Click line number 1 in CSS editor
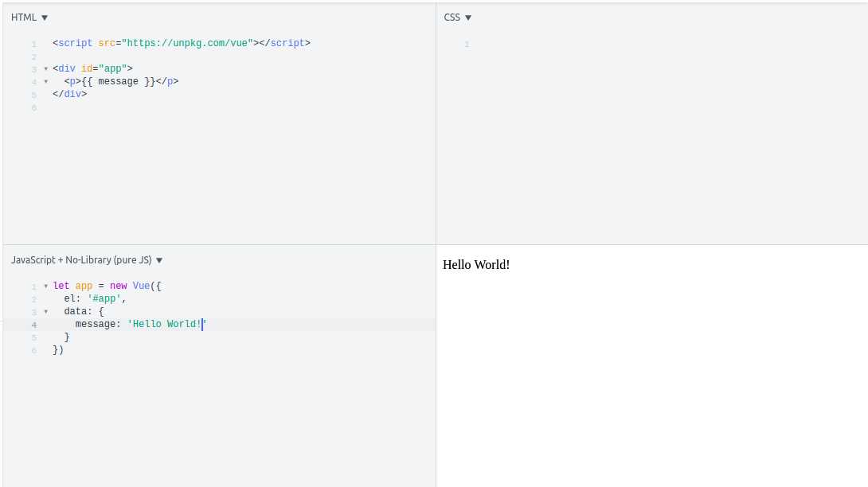 click(467, 44)
